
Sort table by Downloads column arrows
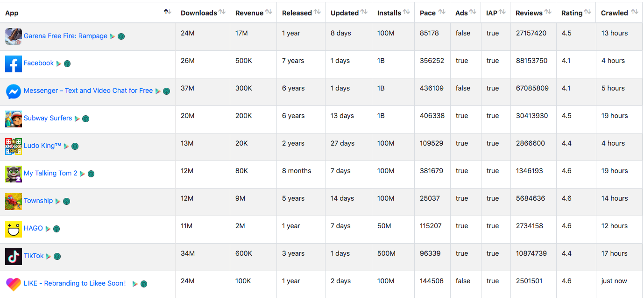point(222,12)
